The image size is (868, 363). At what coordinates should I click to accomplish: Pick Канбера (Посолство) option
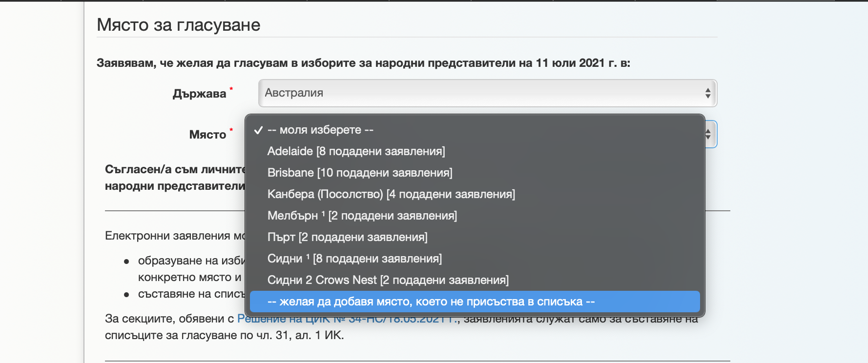point(391,194)
